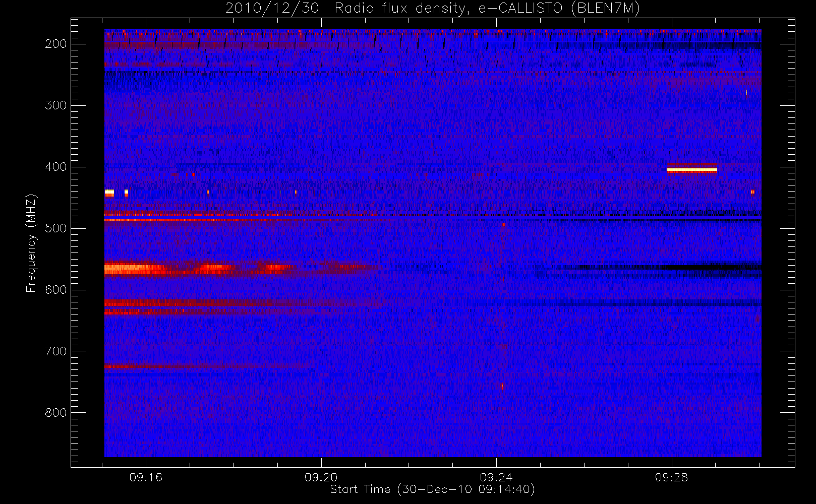Screen dimensions: 816x504
Task: Click the 600 frequency tick label
Action: coord(56,290)
